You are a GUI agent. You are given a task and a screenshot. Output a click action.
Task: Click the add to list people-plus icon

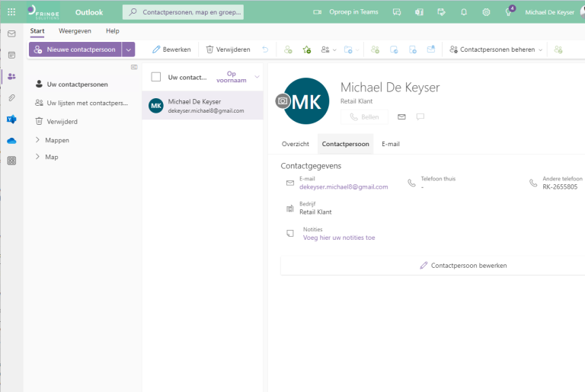375,49
